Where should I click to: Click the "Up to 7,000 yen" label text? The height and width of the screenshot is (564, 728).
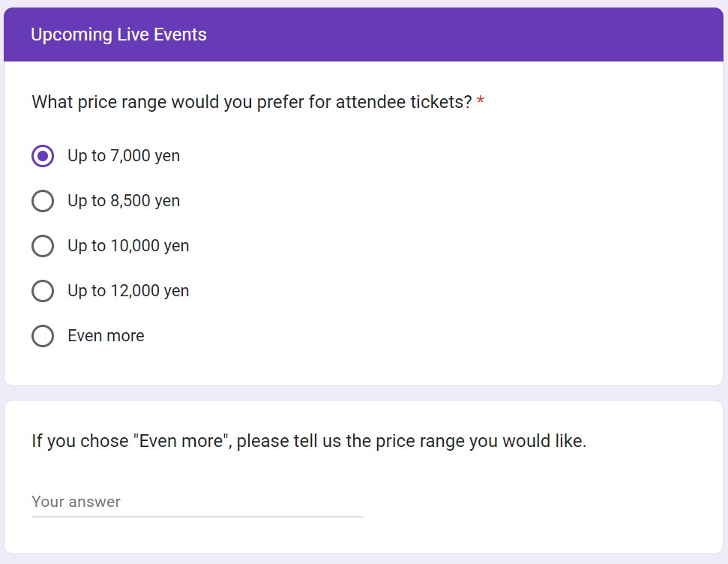click(x=124, y=156)
